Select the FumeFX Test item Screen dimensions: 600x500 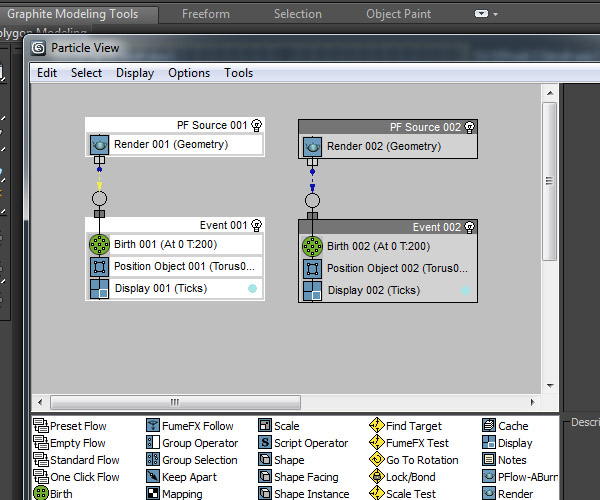(409, 443)
